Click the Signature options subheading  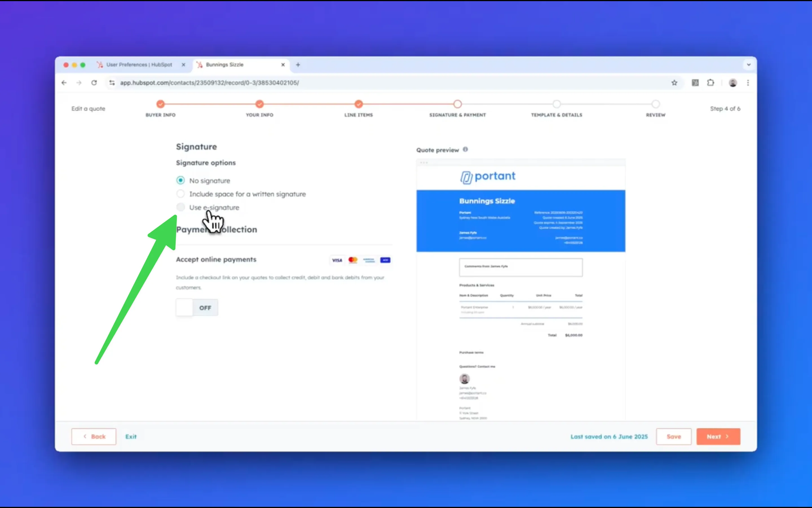click(x=206, y=163)
